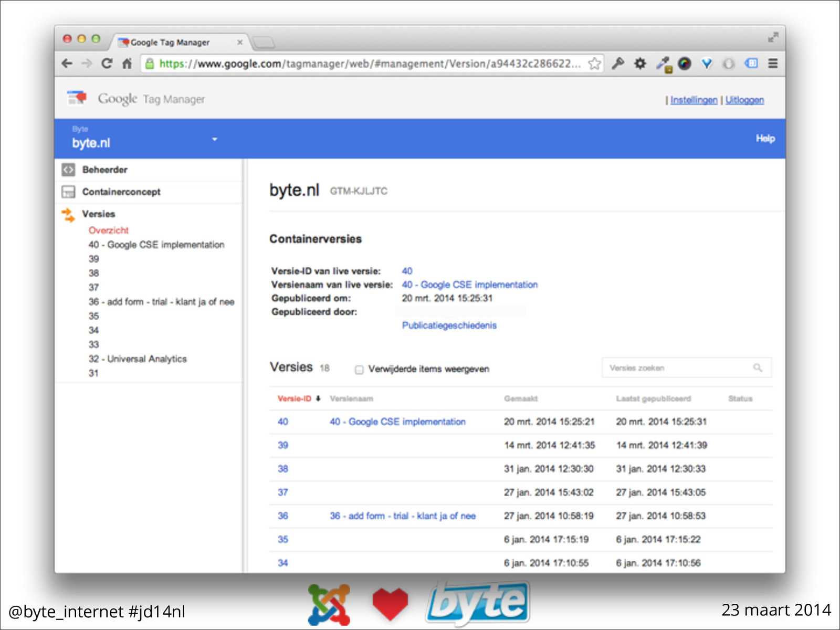Open version ID 40 in the table
The width and height of the screenshot is (840, 630).
tap(282, 422)
